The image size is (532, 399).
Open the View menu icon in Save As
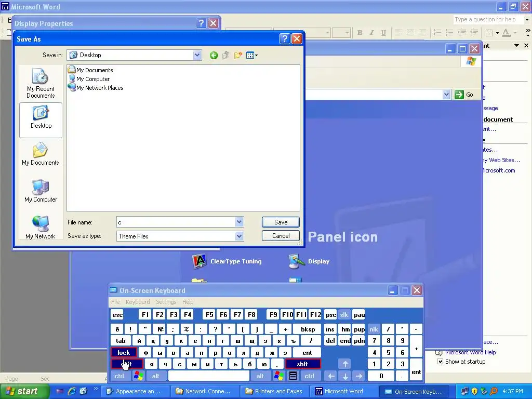[x=252, y=55]
